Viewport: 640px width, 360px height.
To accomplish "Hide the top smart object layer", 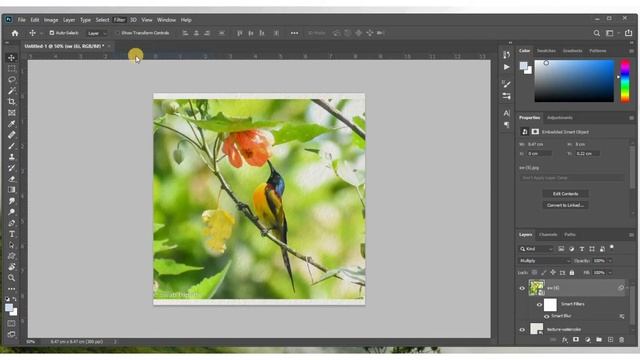I will pyautogui.click(x=522, y=288).
